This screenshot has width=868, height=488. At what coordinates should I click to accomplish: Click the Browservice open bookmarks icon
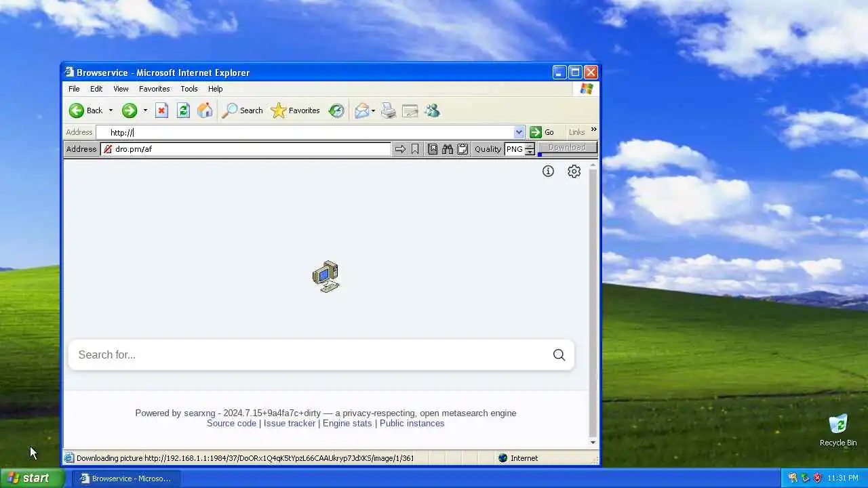coord(433,149)
